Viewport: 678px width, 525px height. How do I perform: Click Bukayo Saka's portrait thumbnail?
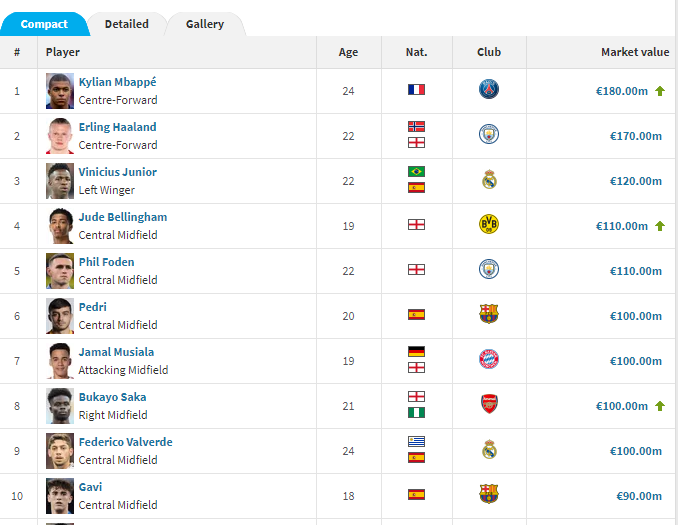click(x=60, y=406)
